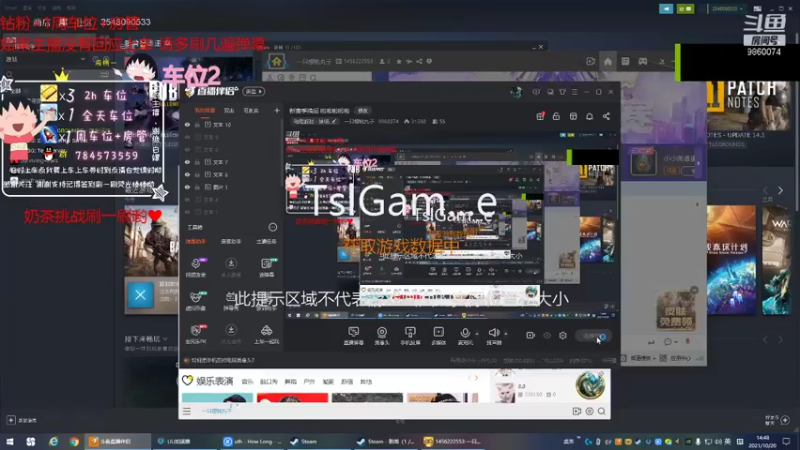Click next arrow in Steam featured carousel

(780, 190)
